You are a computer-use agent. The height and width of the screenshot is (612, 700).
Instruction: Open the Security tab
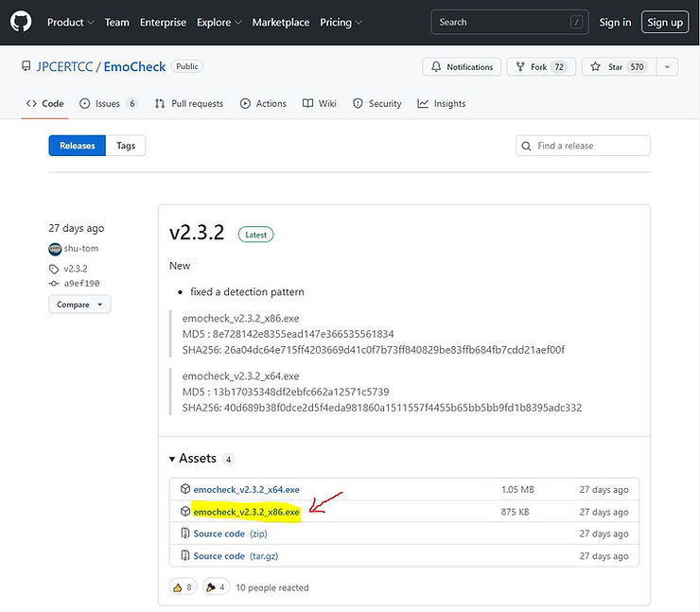click(x=377, y=103)
